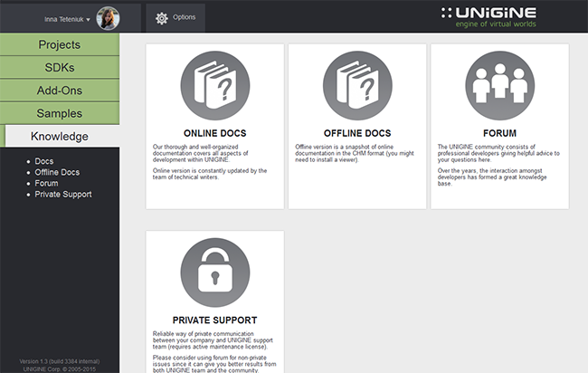The image size is (588, 373).
Task: Click the Private Support padlock icon
Action: tap(215, 273)
